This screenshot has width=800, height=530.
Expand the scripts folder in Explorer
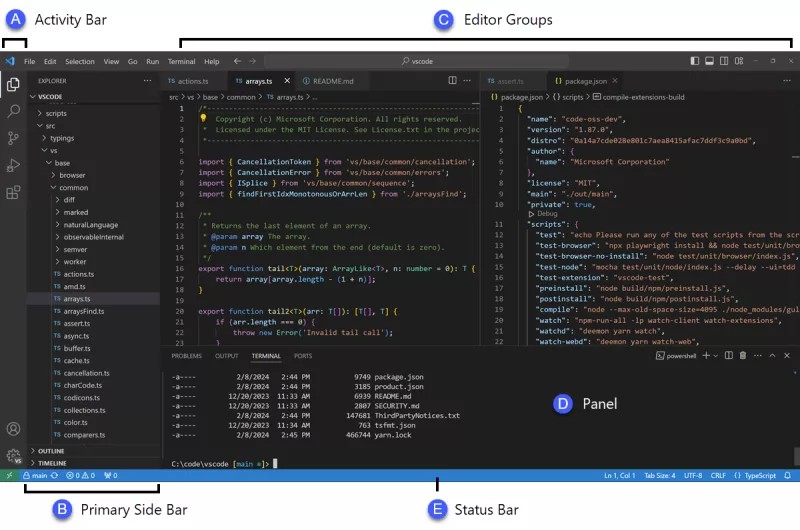(55, 114)
